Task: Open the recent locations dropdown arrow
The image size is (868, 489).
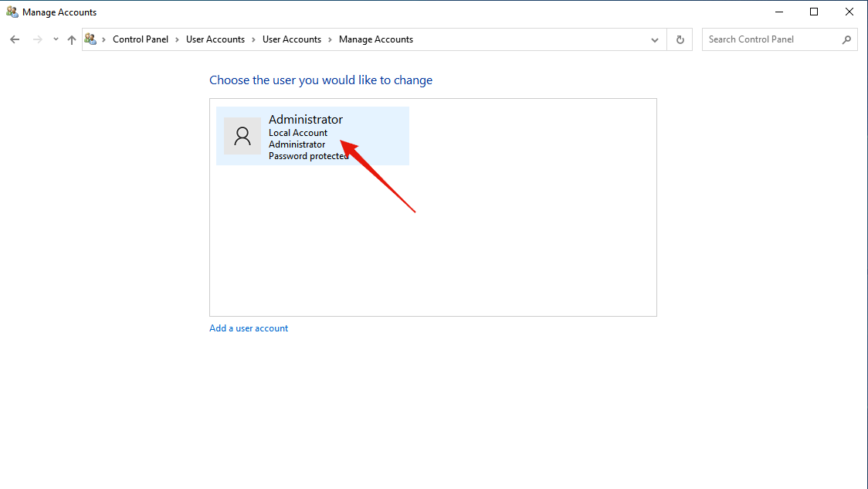Action: click(x=56, y=39)
